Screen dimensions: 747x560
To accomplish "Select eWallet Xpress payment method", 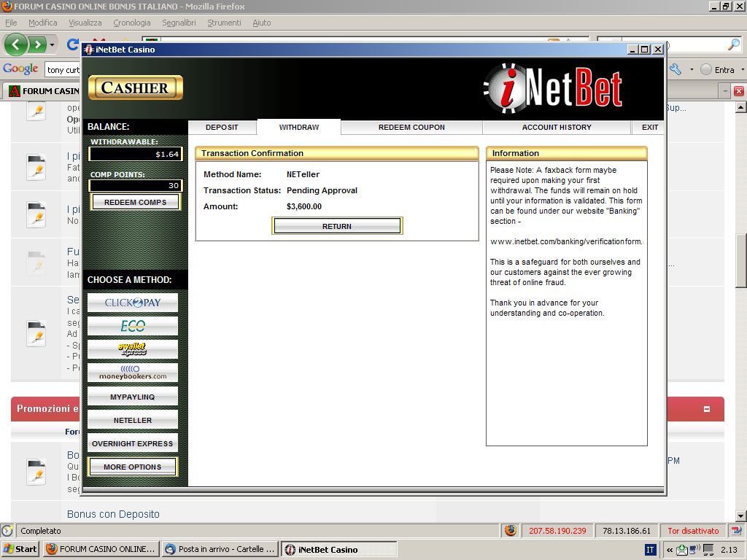I will 133,349.
